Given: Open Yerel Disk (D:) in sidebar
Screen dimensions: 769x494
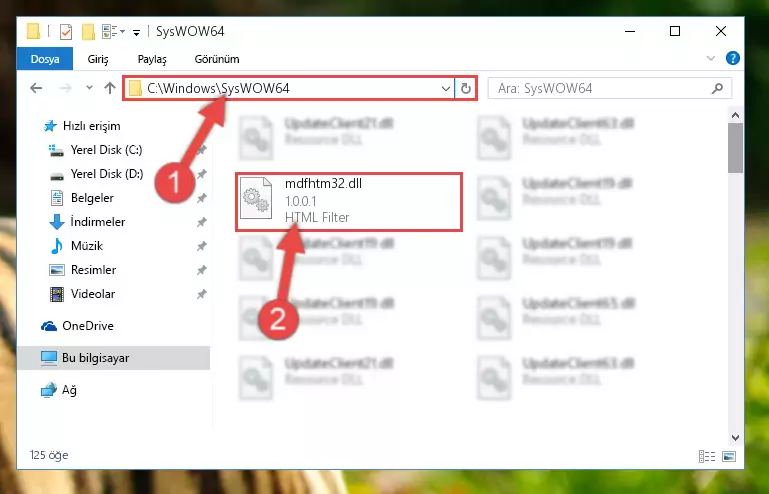Looking at the screenshot, I should click(107, 174).
